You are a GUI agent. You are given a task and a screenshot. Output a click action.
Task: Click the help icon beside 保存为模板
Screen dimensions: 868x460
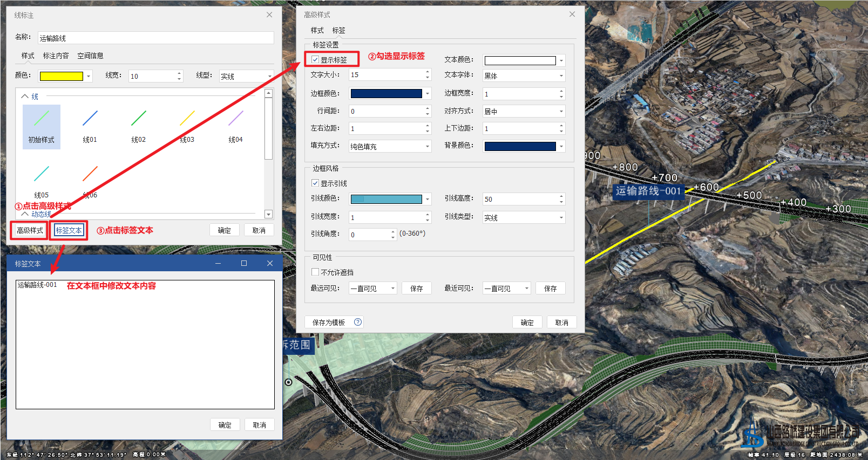[x=358, y=322]
